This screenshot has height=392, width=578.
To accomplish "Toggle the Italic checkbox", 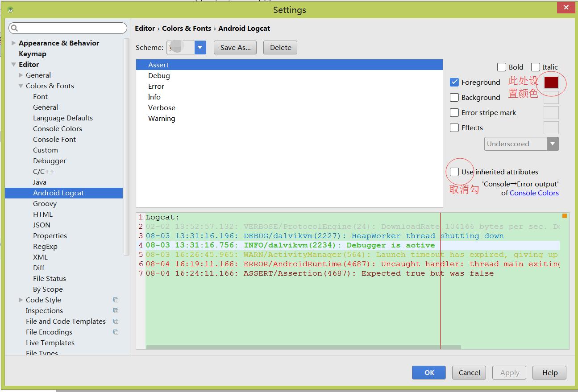I will pyautogui.click(x=536, y=67).
